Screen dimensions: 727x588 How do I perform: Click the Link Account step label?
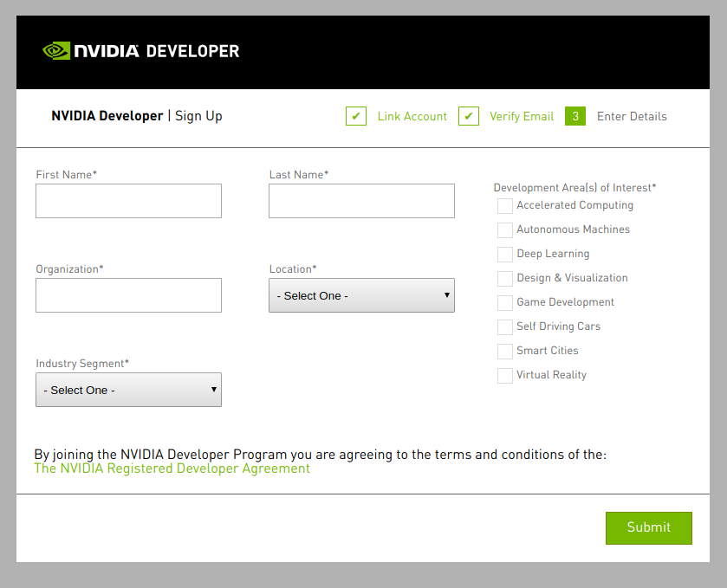coord(412,116)
